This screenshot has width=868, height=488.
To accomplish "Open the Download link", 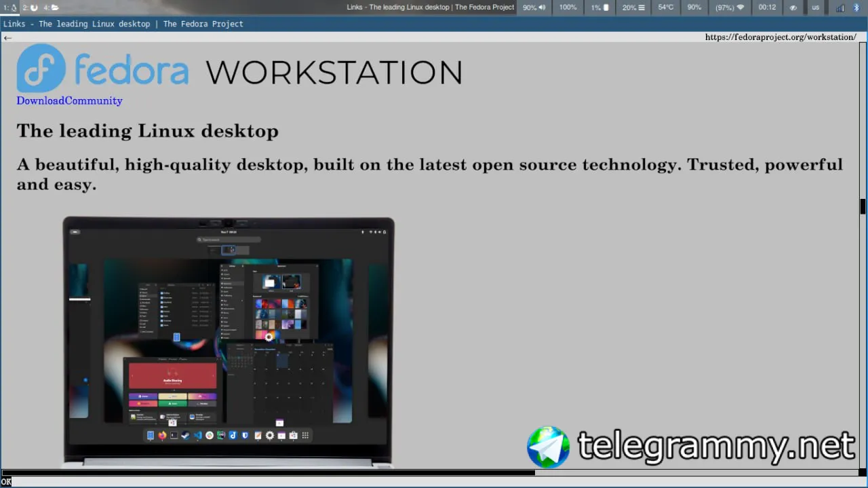I will pyautogui.click(x=41, y=100).
